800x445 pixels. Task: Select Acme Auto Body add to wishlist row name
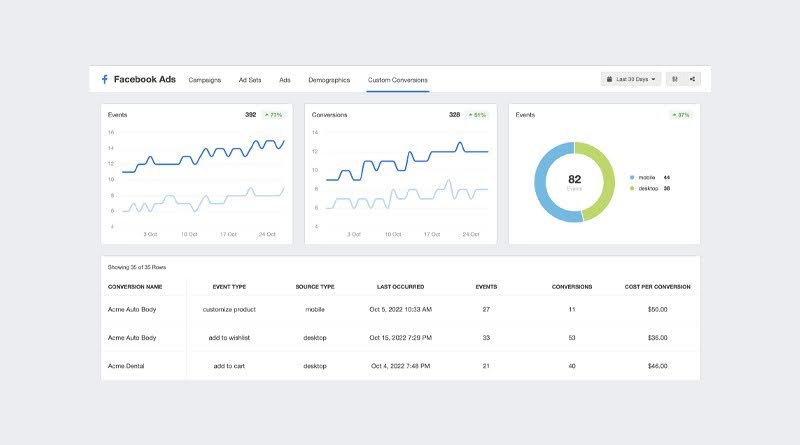(132, 338)
